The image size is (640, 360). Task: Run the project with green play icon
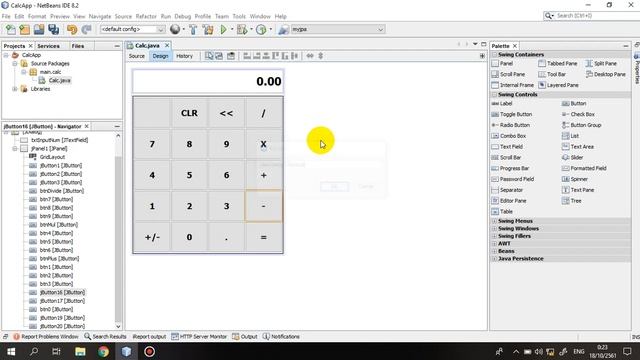pos(223,29)
